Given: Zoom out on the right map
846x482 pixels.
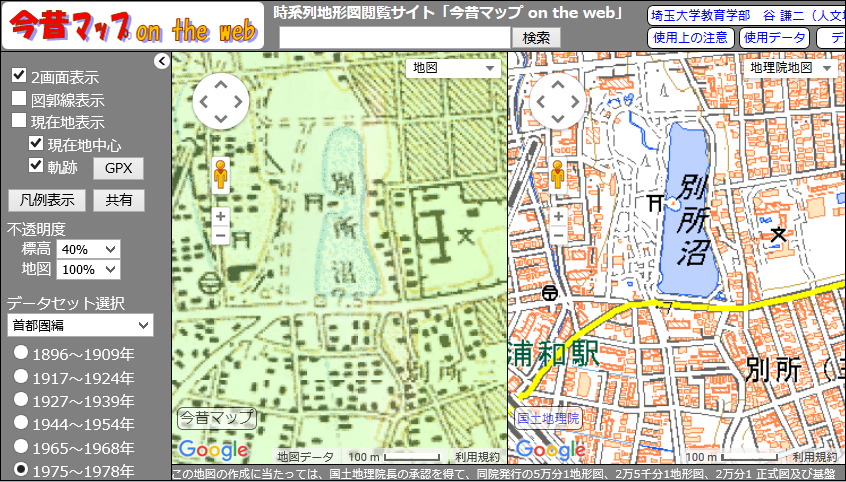Looking at the screenshot, I should coord(558,235).
